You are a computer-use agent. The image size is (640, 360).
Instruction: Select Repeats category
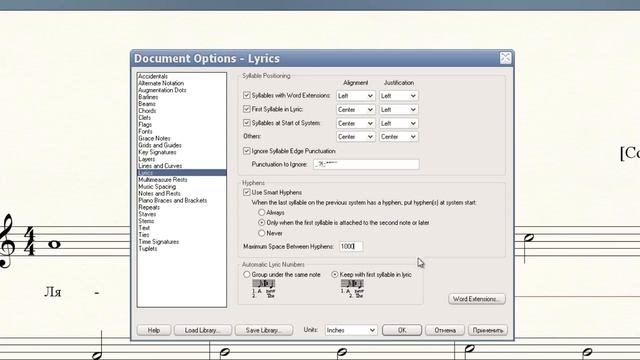[x=149, y=207]
